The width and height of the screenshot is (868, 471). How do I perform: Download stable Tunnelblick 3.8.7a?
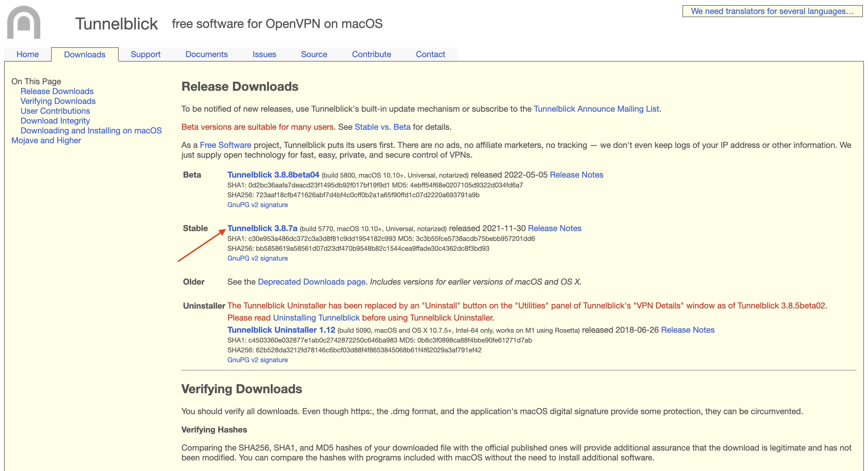pyautogui.click(x=262, y=228)
